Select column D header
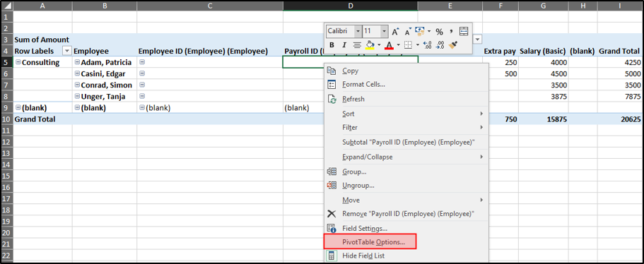The image size is (644, 264). (351, 6)
